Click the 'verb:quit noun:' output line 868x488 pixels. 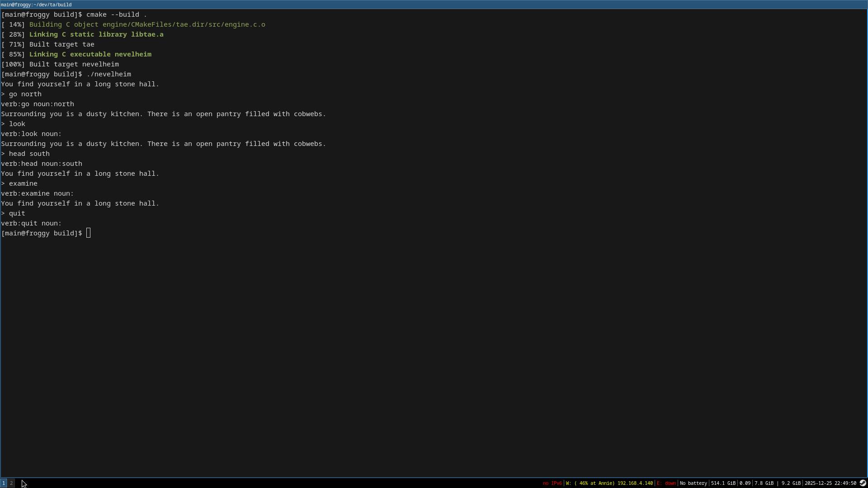31,223
